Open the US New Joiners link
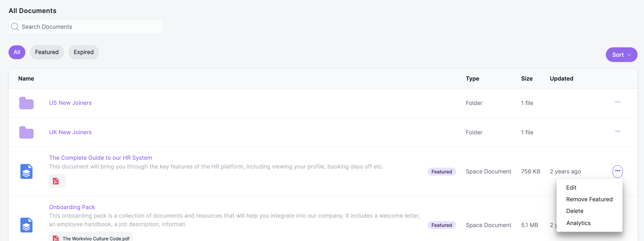644x241 pixels. (x=70, y=103)
